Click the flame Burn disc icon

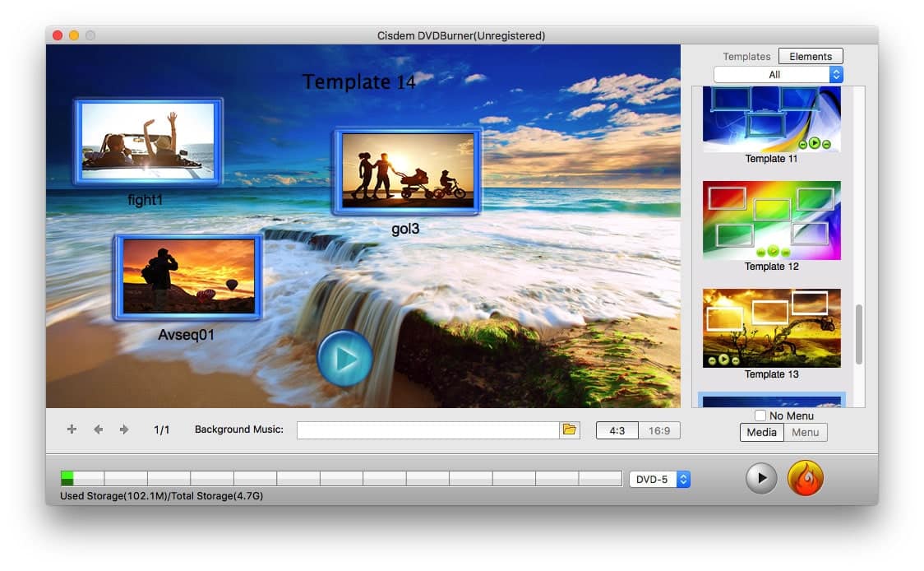pos(805,478)
